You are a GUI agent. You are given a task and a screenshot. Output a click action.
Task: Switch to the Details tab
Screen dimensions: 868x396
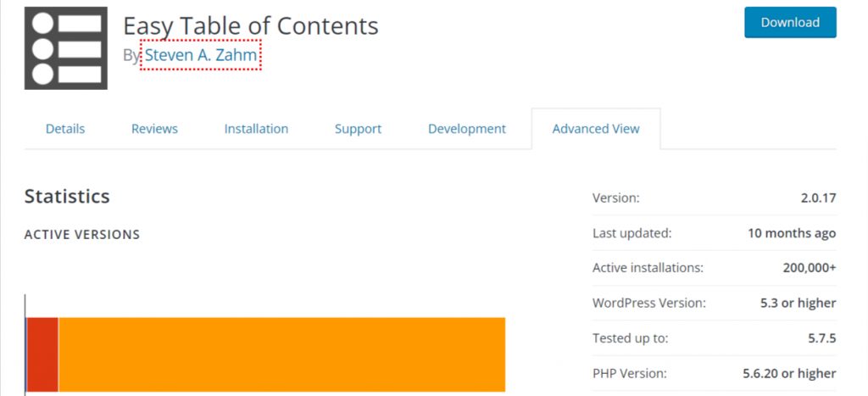[65, 129]
